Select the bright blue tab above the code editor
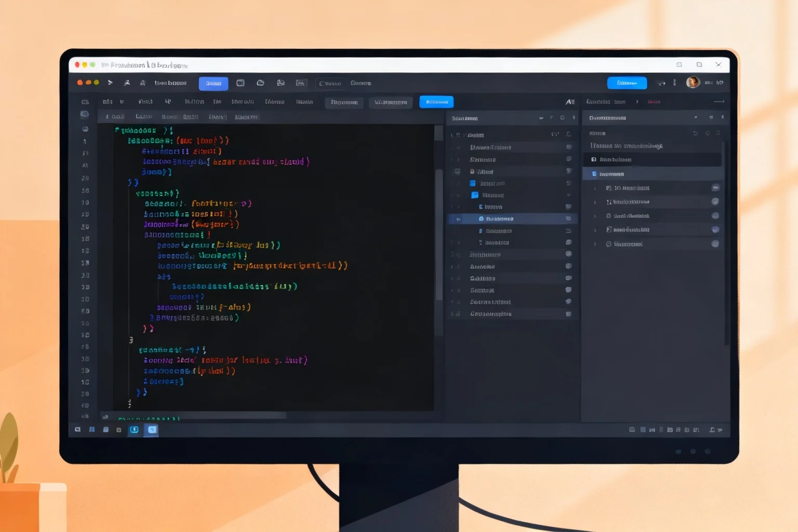This screenshot has height=532, width=798. (436, 102)
